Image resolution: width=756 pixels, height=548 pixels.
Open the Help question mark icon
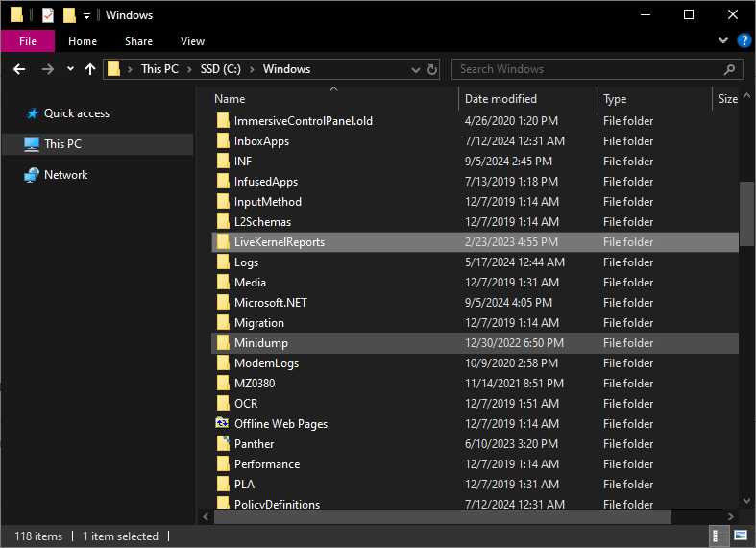click(x=744, y=41)
